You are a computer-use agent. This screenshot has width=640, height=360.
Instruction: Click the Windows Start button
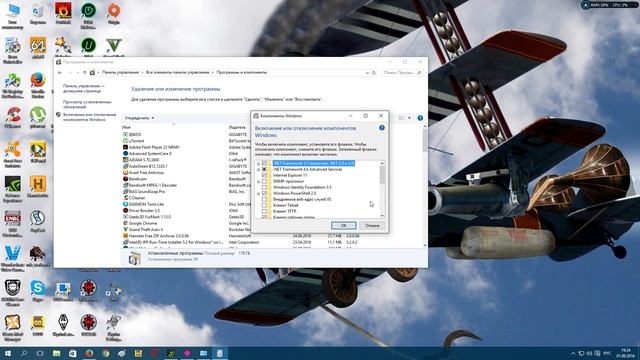click(8, 353)
